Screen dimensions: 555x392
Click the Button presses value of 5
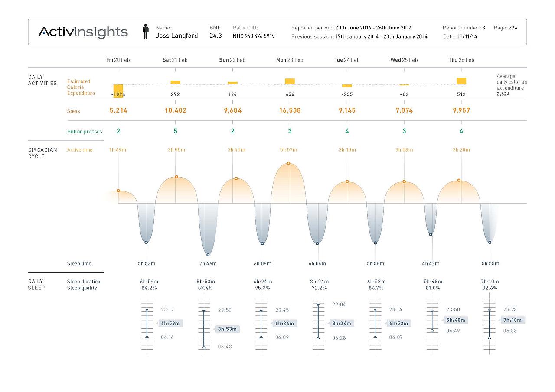[x=176, y=131]
